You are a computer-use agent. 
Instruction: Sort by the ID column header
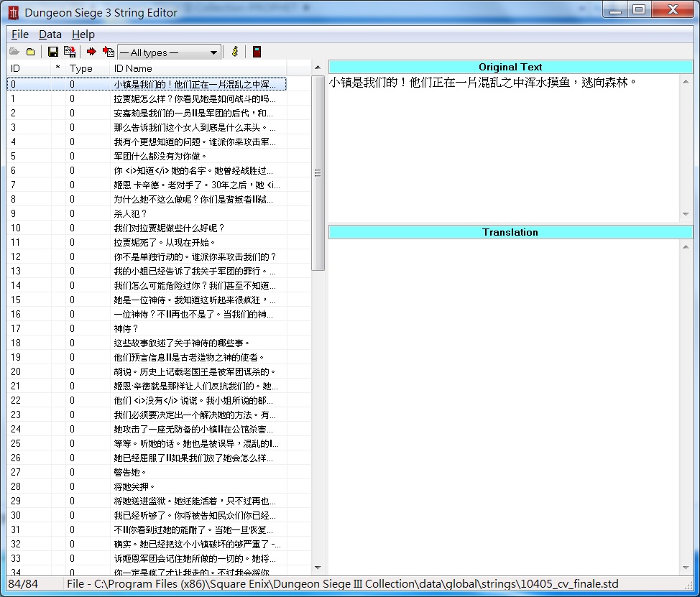coord(29,68)
